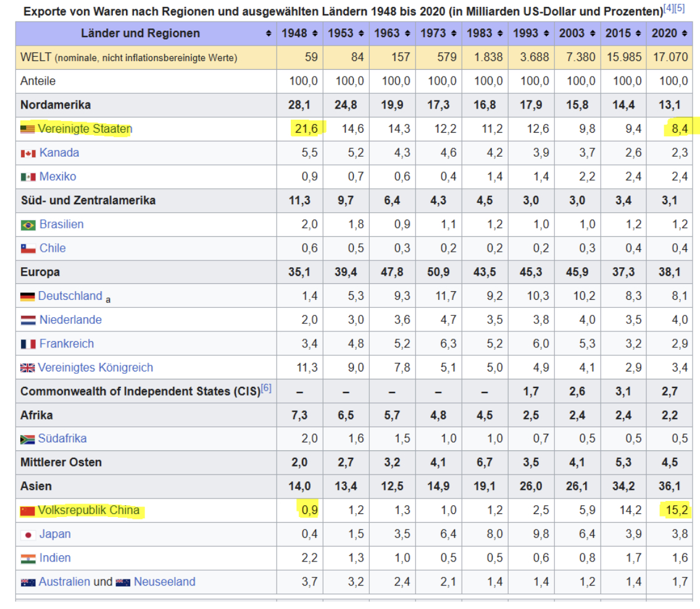The height and width of the screenshot is (609, 700).
Task: Click the German flag icon
Action: (28, 296)
